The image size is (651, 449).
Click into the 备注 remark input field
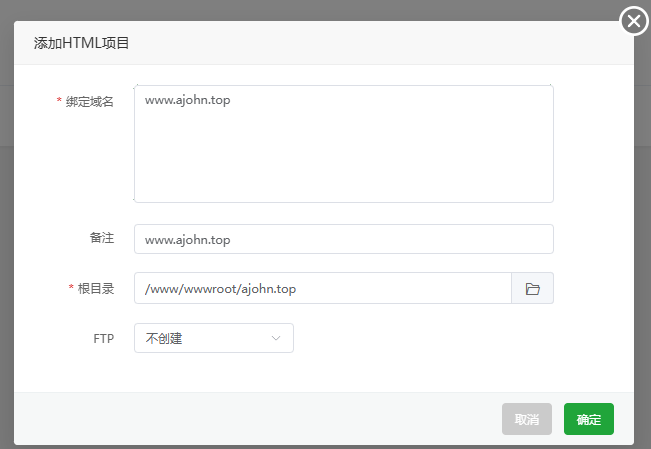tap(344, 239)
